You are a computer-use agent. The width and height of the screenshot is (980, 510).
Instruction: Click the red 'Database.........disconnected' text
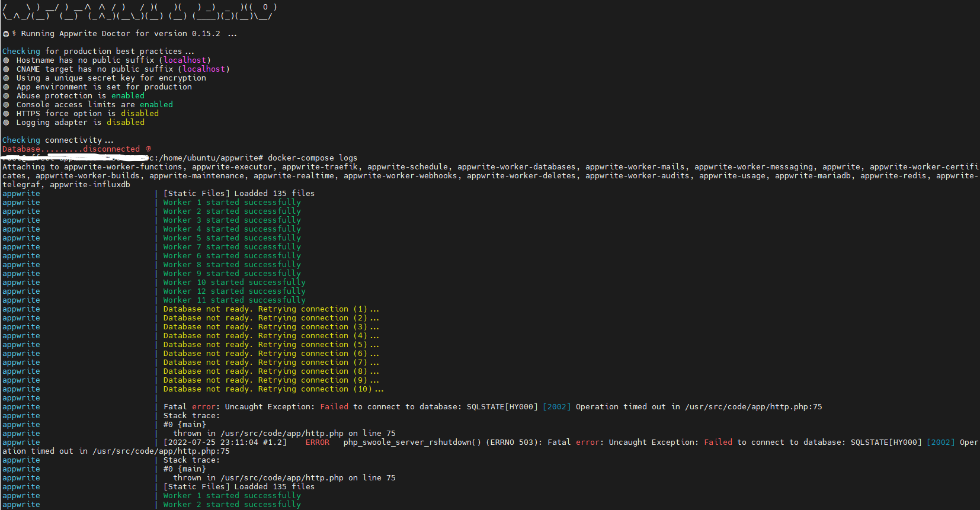[x=71, y=149]
